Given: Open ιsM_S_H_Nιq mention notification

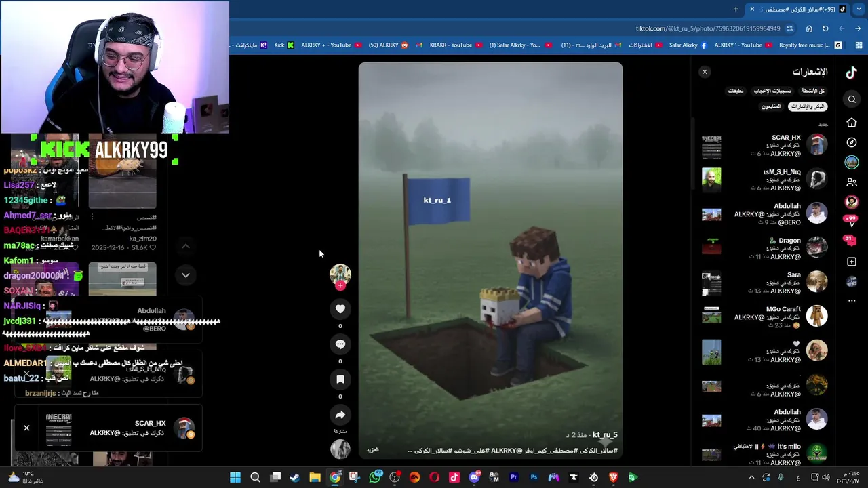Looking at the screenshot, I should (x=765, y=180).
